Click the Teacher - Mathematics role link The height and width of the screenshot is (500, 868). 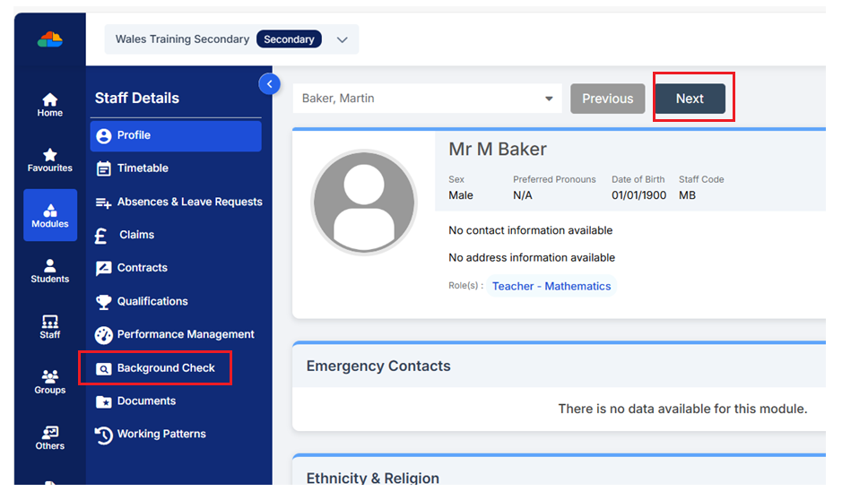coord(551,286)
